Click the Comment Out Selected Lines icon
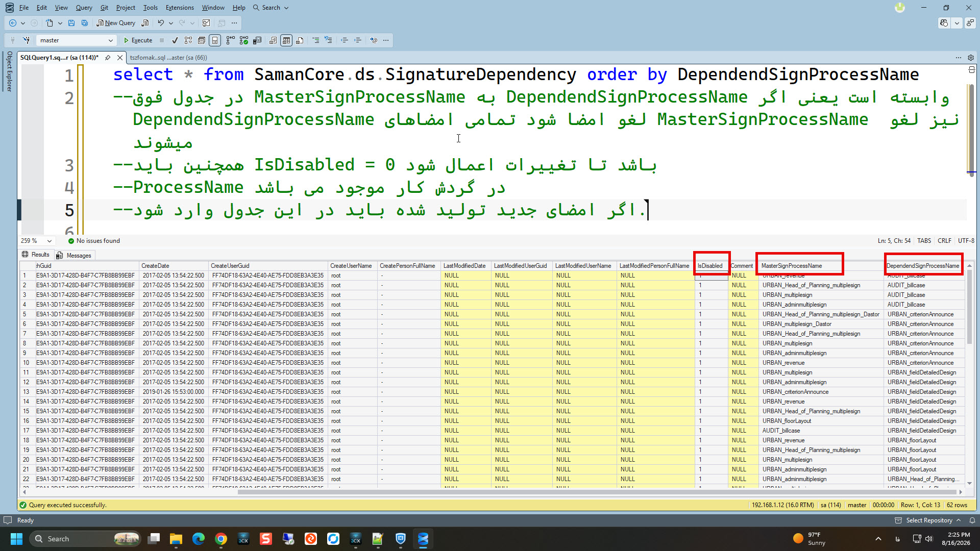The image size is (980, 551). coord(316,40)
